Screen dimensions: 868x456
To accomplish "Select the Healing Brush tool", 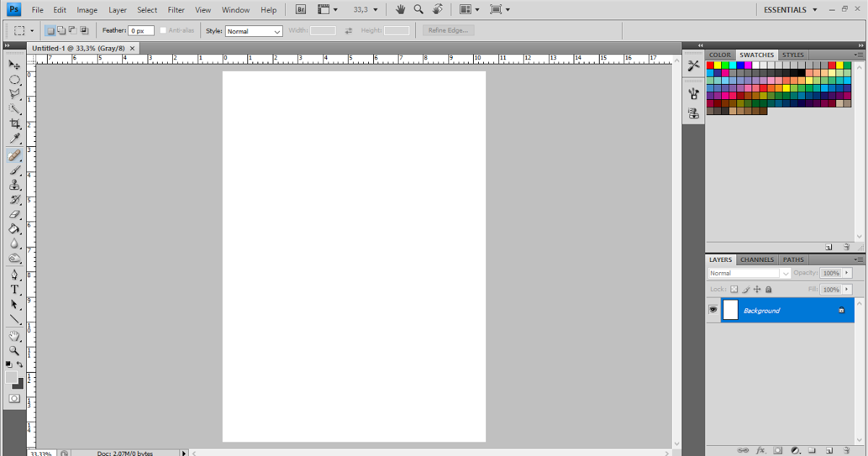I will [x=14, y=156].
